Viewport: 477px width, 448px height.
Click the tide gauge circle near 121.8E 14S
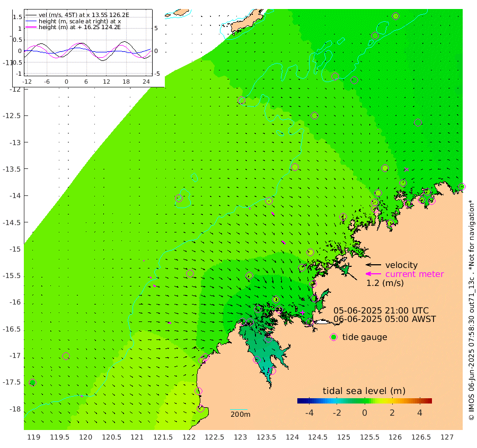(x=179, y=199)
